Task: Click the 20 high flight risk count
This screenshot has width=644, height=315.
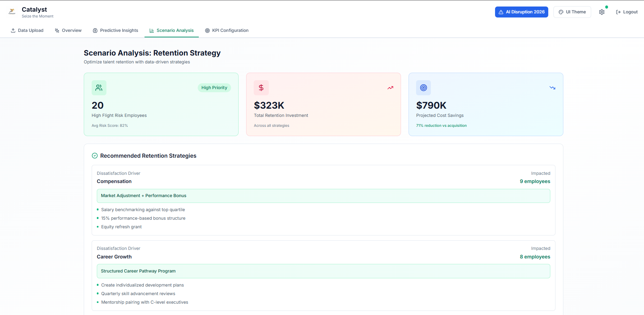Action: click(x=97, y=105)
